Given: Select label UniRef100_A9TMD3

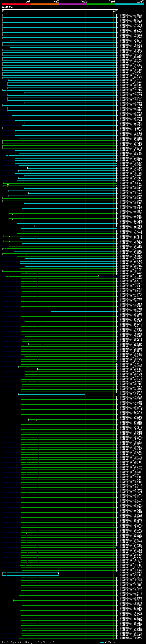Looking at the screenshot, I should coord(131,88).
